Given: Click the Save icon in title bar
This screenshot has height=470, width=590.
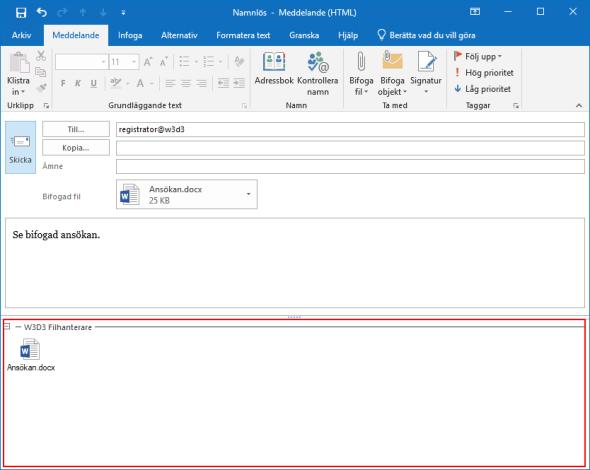Looking at the screenshot, I should pos(21,12).
